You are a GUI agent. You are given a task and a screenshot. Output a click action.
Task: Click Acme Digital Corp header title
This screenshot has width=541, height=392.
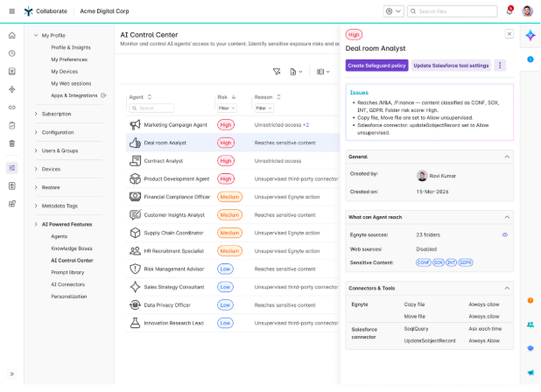pyautogui.click(x=104, y=11)
